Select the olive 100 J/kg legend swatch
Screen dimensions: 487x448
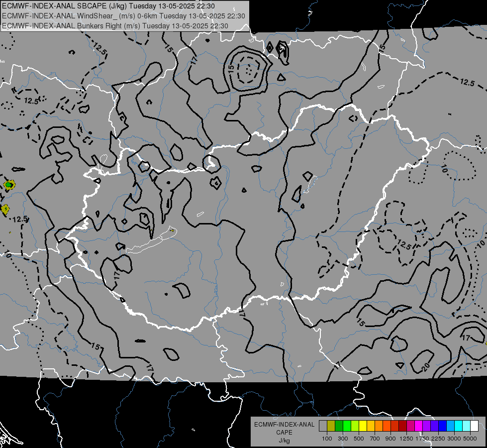[331, 426]
